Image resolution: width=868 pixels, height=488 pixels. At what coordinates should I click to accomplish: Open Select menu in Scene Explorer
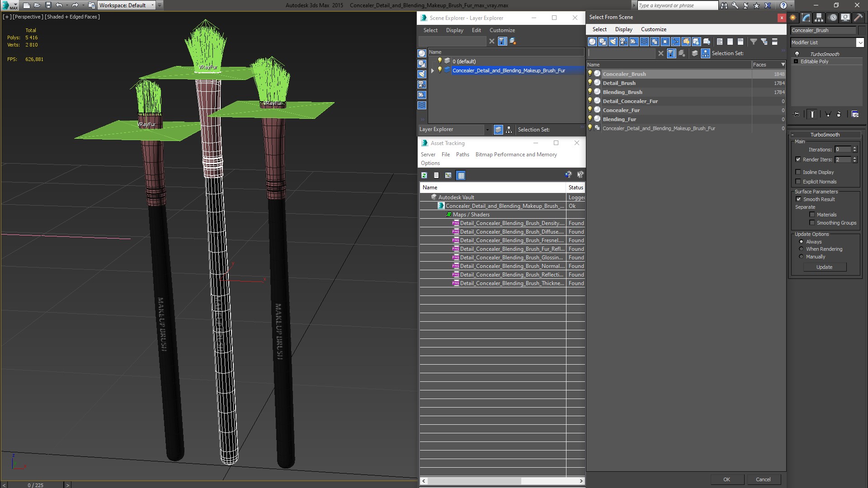click(430, 30)
